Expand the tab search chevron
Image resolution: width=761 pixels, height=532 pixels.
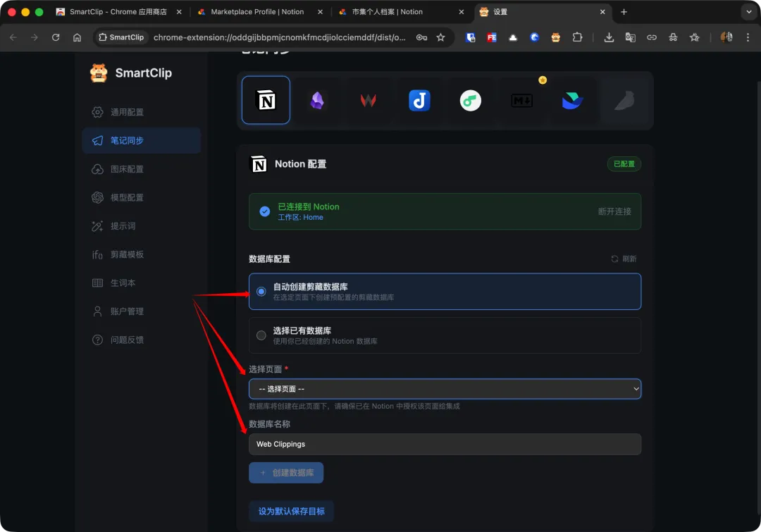pyautogui.click(x=749, y=12)
